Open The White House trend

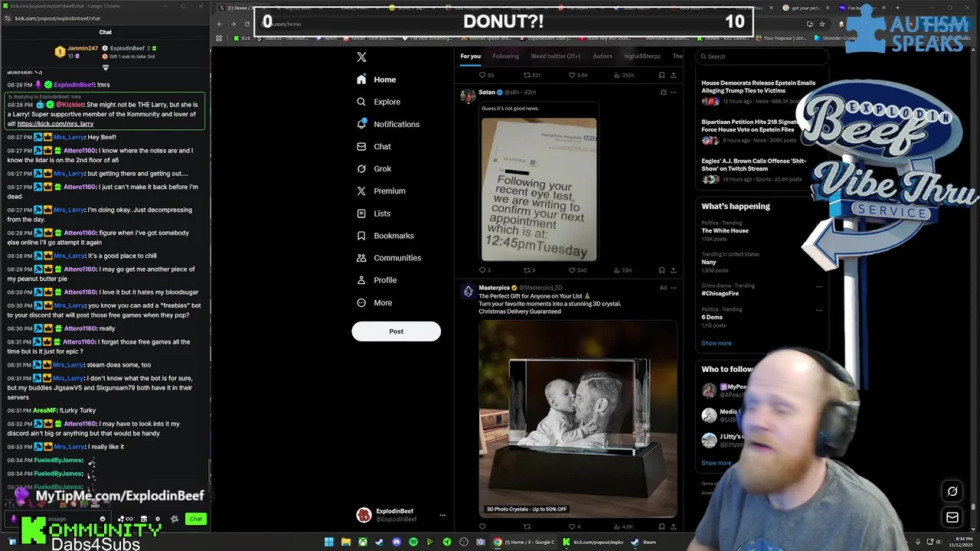[725, 230]
